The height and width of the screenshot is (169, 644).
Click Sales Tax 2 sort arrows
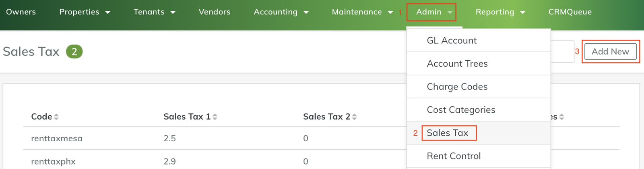(x=354, y=117)
